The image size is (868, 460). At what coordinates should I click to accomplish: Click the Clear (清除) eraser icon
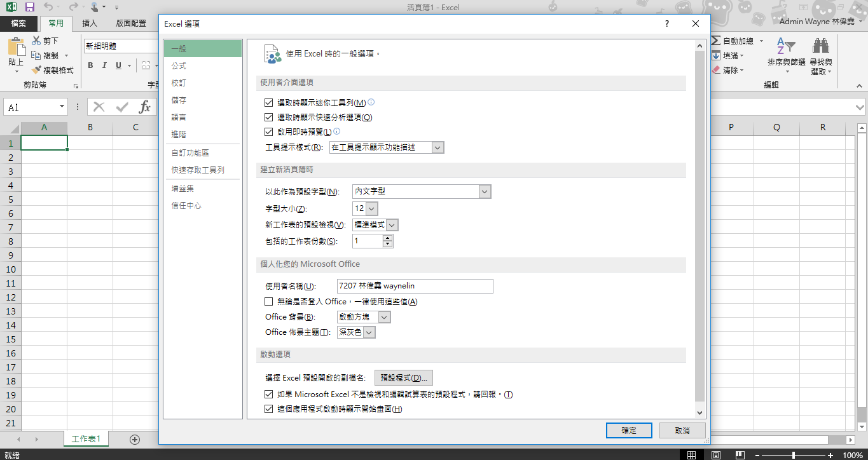tap(715, 70)
